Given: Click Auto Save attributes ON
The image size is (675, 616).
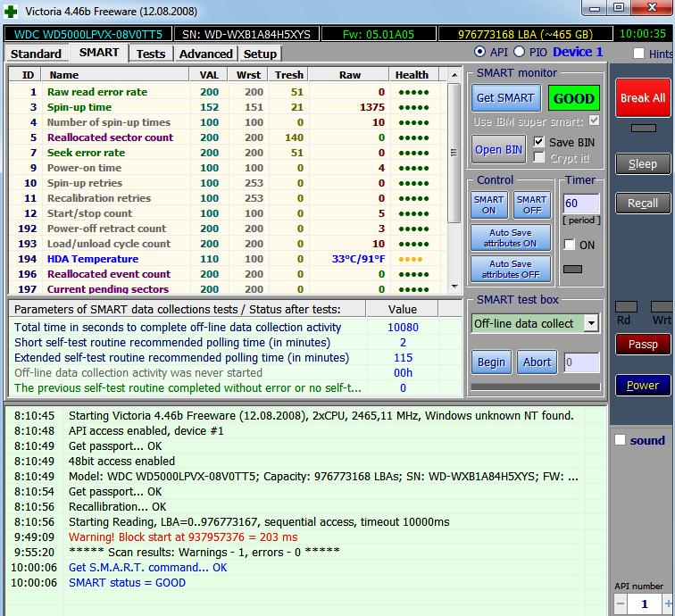Looking at the screenshot, I should click(x=511, y=238).
